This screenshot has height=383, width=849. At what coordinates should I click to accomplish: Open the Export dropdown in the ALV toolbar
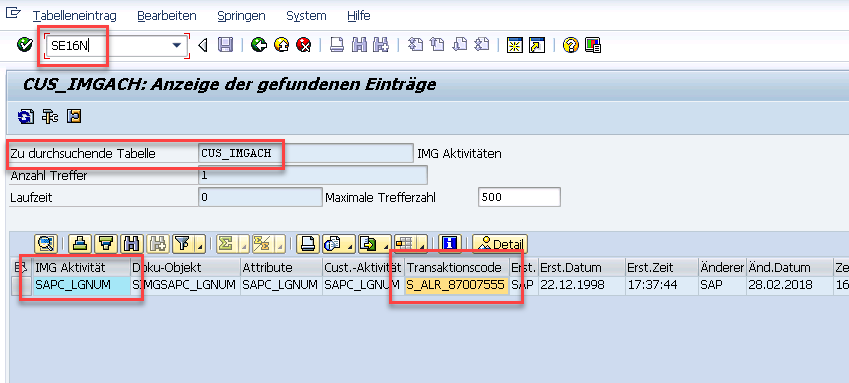point(374,244)
